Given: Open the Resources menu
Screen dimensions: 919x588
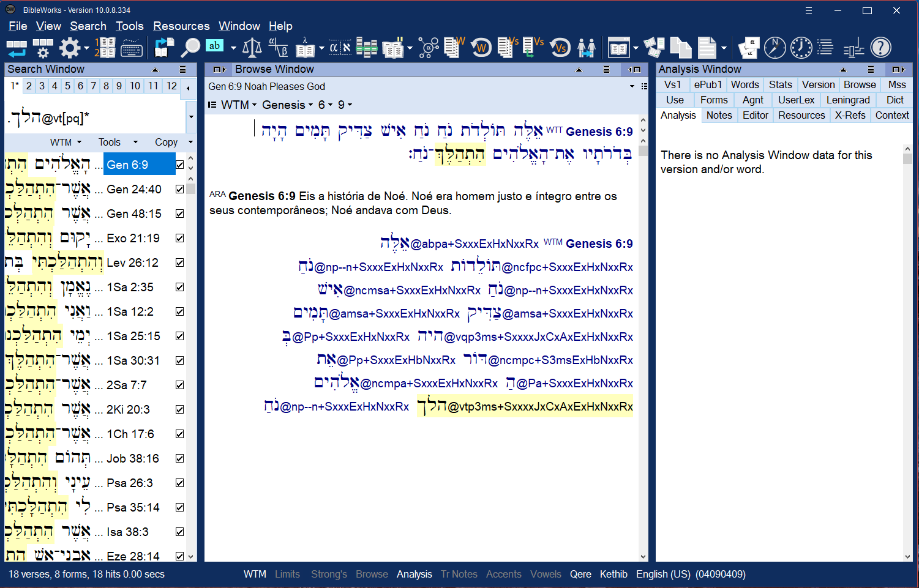Looking at the screenshot, I should pos(181,26).
